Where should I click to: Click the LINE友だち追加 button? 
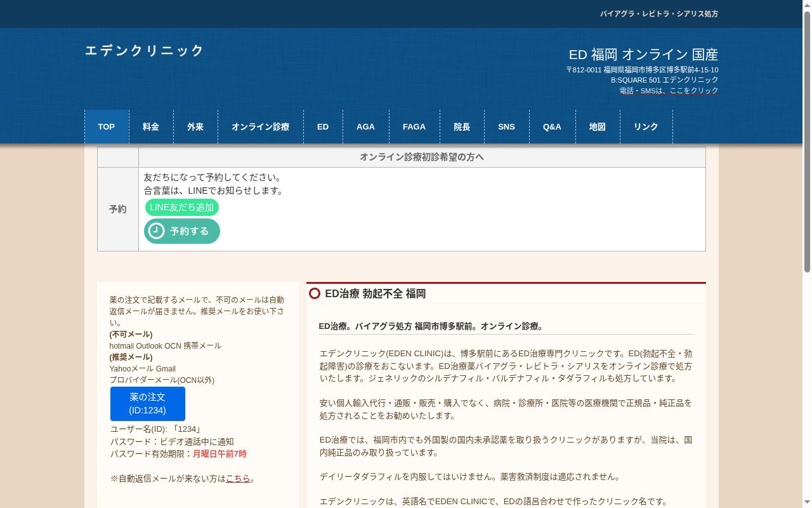[182, 208]
